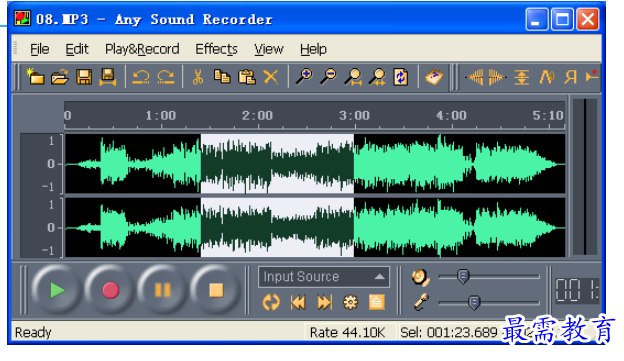Open the File menu
This screenshot has height=361, width=624.
click(39, 49)
